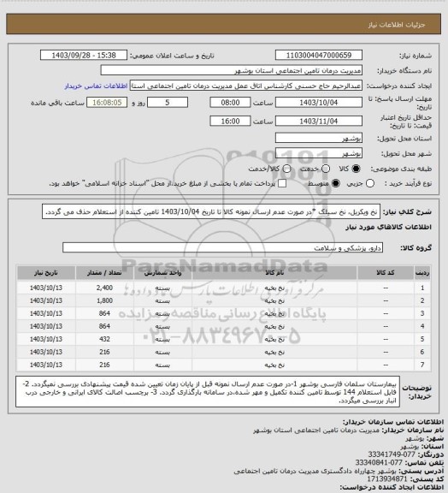Viewport: 448px width, 493px height.
Task: Choose the جزیی purchase type radio
Action: coord(370,183)
